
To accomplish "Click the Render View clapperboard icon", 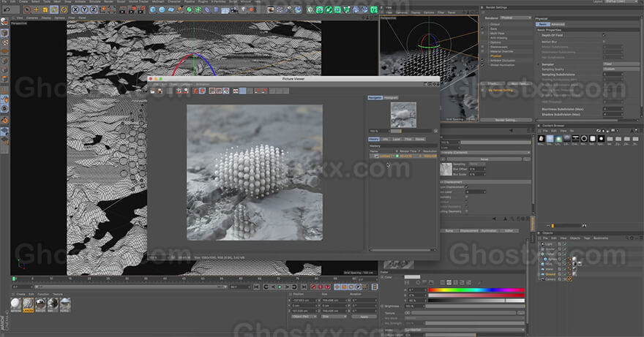I will 122,10.
